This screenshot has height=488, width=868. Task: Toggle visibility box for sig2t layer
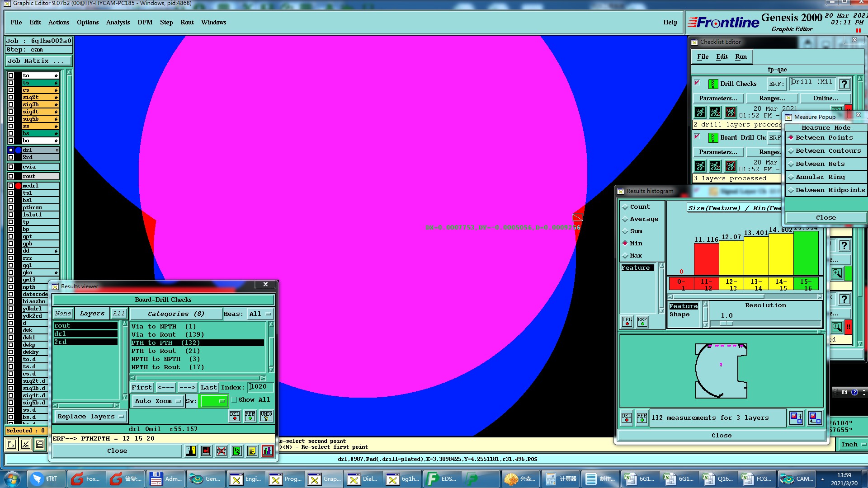tap(11, 97)
